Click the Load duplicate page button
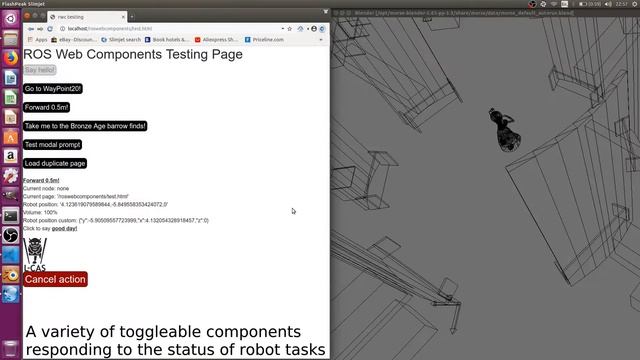640x360 pixels. (x=55, y=164)
